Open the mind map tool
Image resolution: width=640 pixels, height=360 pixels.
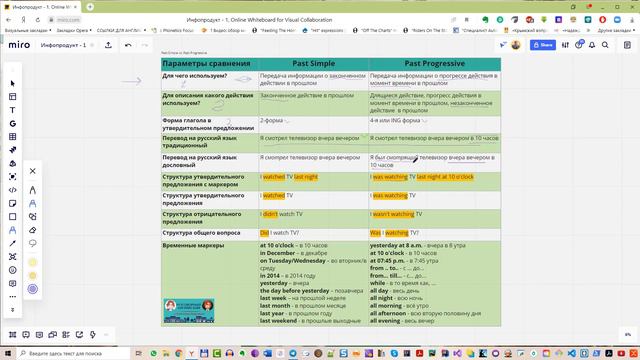pyautogui.click(x=13, y=257)
